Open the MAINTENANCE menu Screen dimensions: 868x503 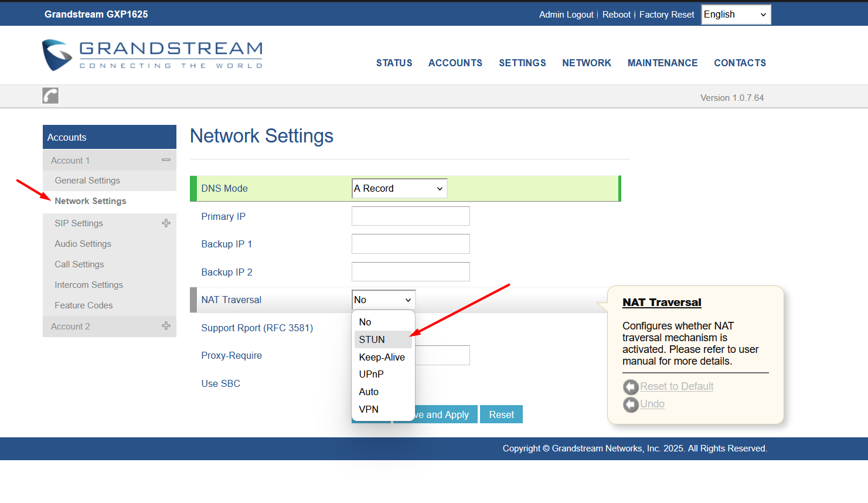[663, 63]
